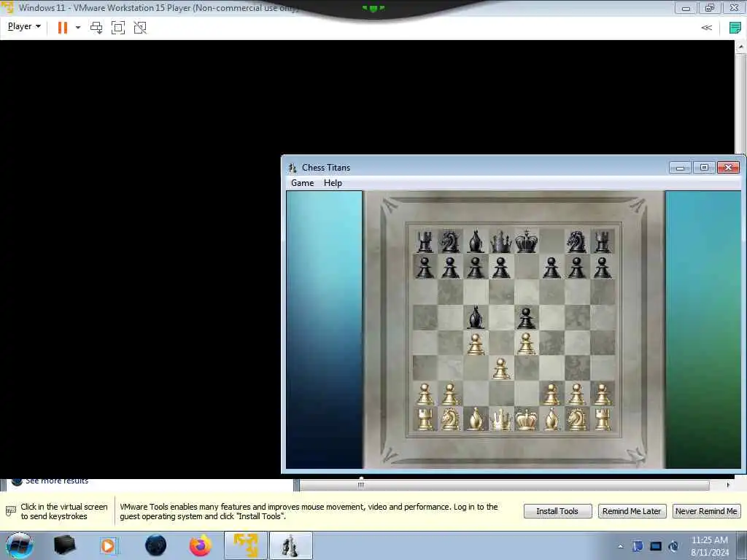Select the black knight on g8
The height and width of the screenshot is (560, 747).
tap(576, 242)
